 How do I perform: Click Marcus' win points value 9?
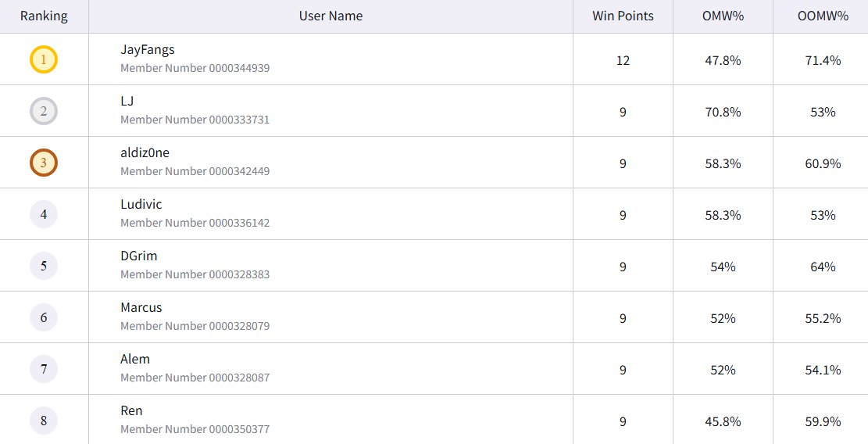(x=623, y=317)
